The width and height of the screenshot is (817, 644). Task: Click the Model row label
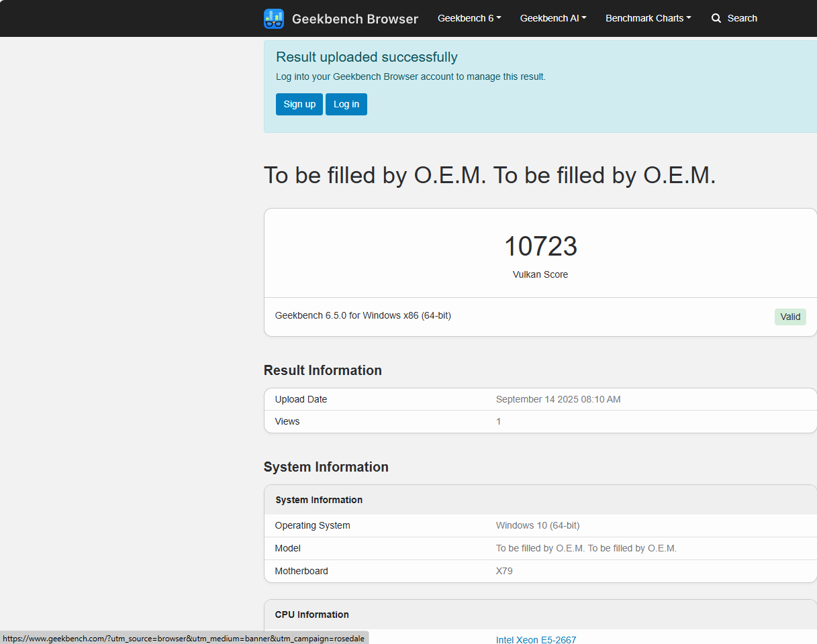(x=288, y=548)
